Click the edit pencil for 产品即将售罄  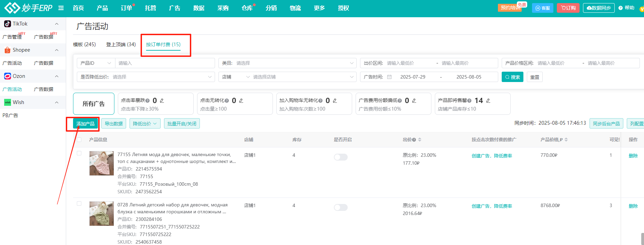click(x=488, y=101)
